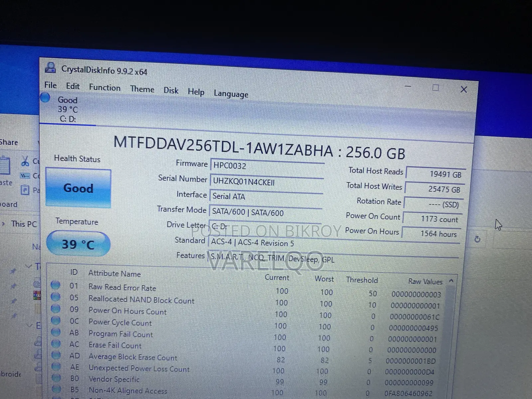Image resolution: width=532 pixels, height=399 pixels.
Task: Click status icon of attribute 05
Action: point(56,297)
